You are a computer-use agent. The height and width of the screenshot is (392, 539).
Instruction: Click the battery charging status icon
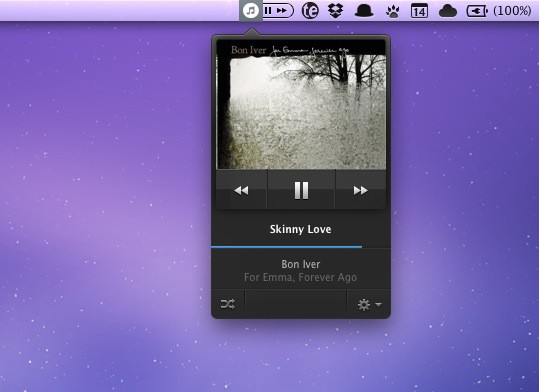pyautogui.click(x=477, y=11)
